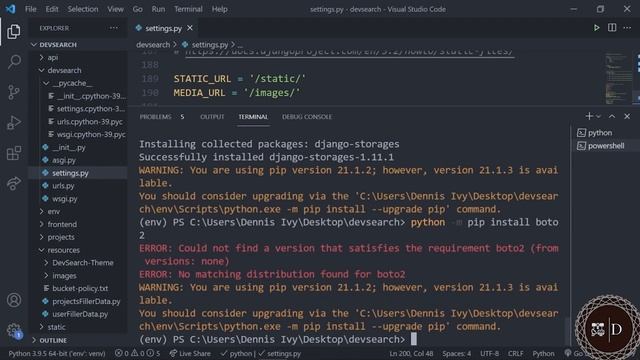
Task: Open userFillerData.py file
Action: coord(80,314)
